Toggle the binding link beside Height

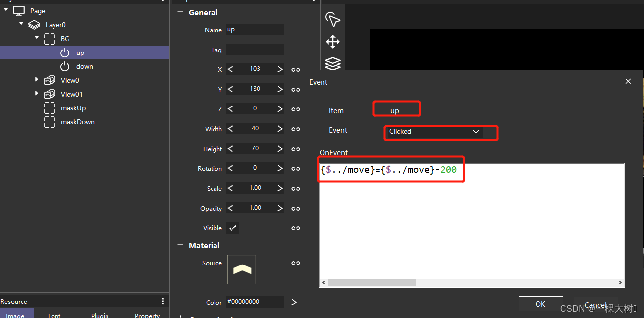(296, 148)
